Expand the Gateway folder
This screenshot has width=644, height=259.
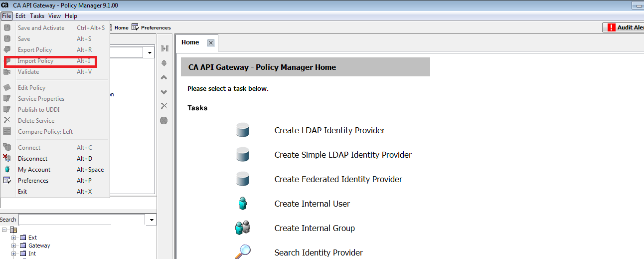click(x=14, y=246)
